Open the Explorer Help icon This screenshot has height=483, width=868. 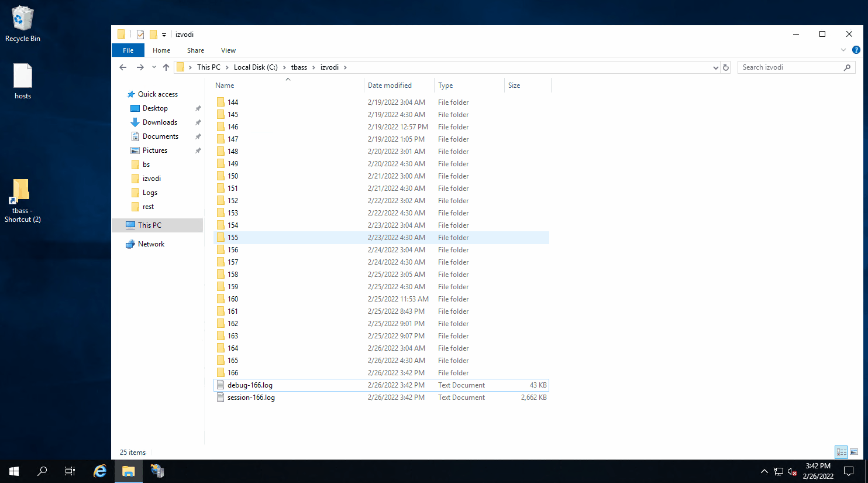click(x=856, y=50)
